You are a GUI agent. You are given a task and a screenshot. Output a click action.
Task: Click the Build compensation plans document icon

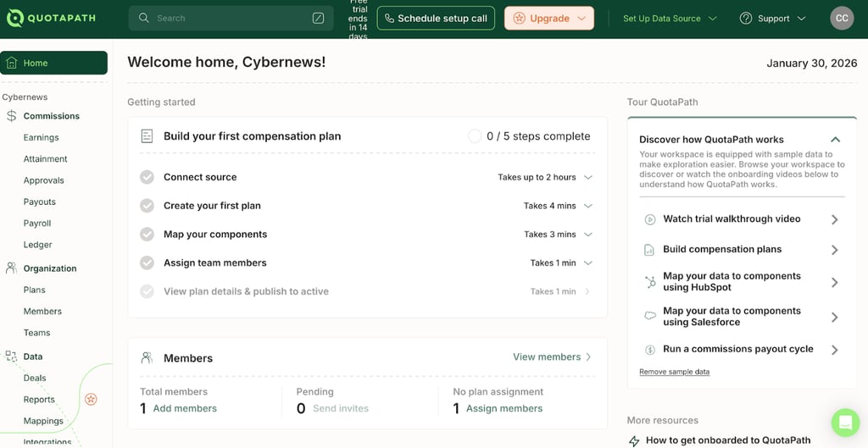tap(650, 250)
